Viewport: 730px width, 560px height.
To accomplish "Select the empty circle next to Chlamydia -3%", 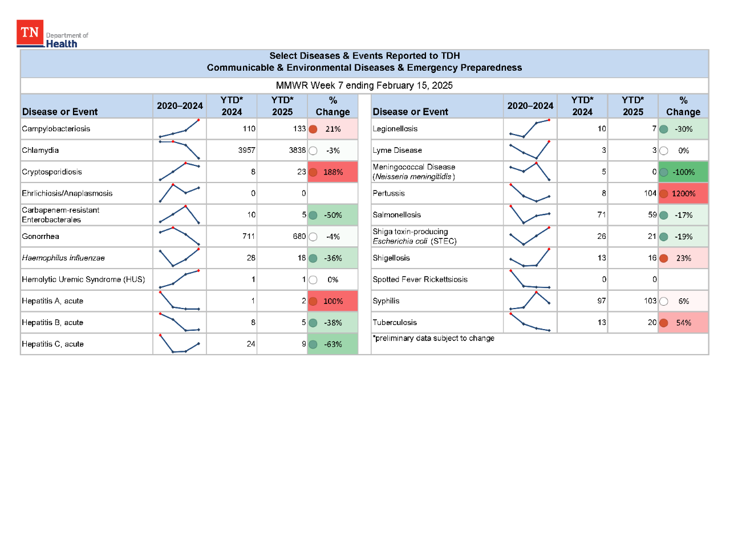I will 313,150.
